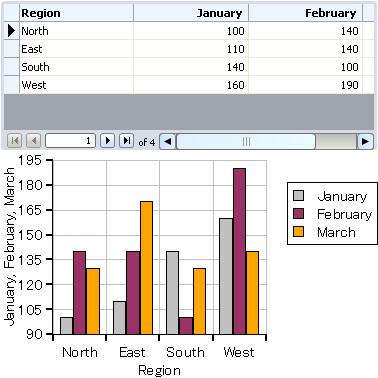This screenshot has width=378, height=378.
Task: Select the North region cell
Action: (x=76, y=31)
